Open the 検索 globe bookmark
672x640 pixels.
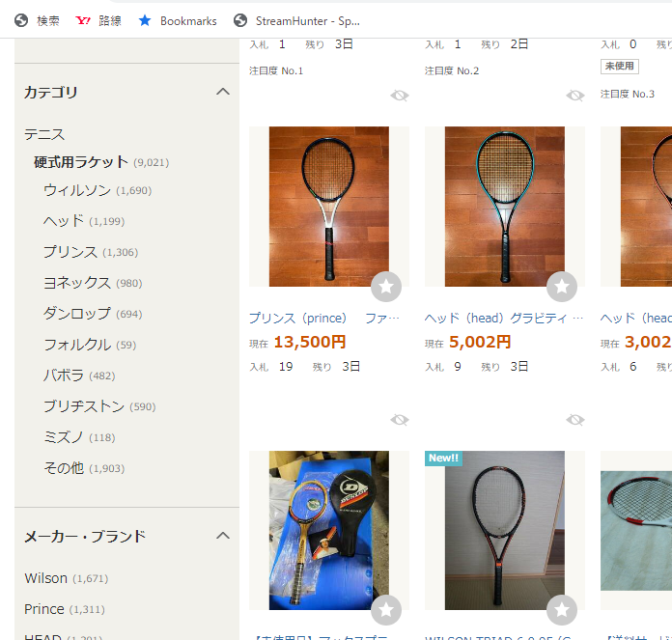tap(37, 20)
